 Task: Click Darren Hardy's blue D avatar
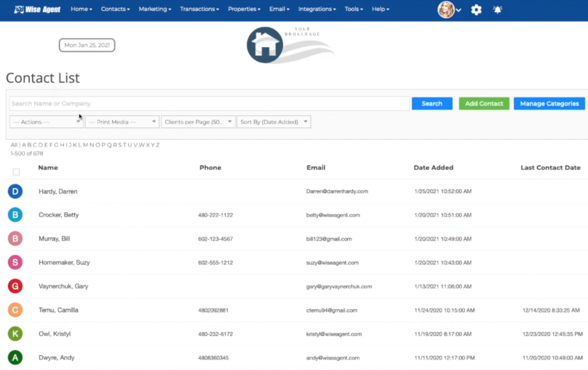coord(15,191)
